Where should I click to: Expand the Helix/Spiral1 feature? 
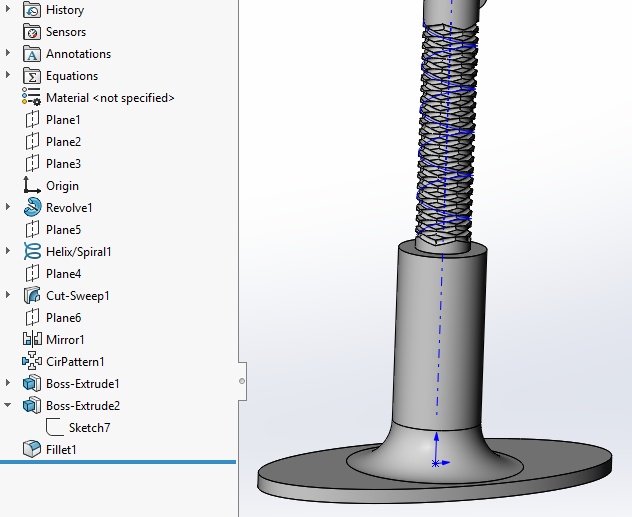point(8,251)
